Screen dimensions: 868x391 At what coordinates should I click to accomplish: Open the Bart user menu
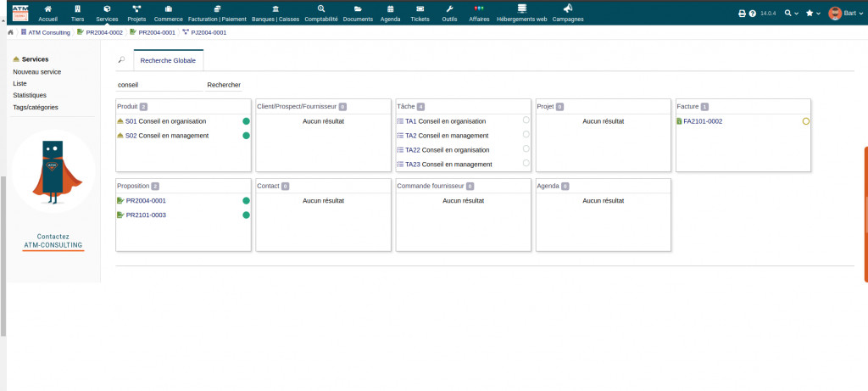[845, 14]
